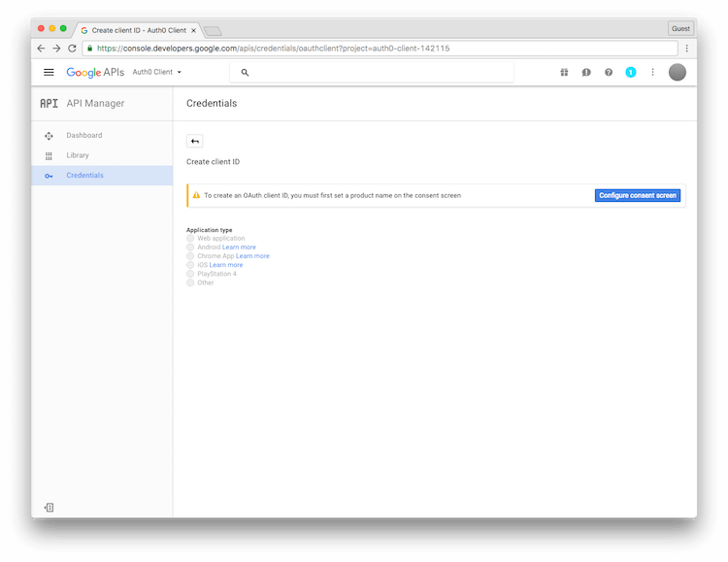Switch to the Create client ID browser tab
728x562 pixels.
(139, 30)
